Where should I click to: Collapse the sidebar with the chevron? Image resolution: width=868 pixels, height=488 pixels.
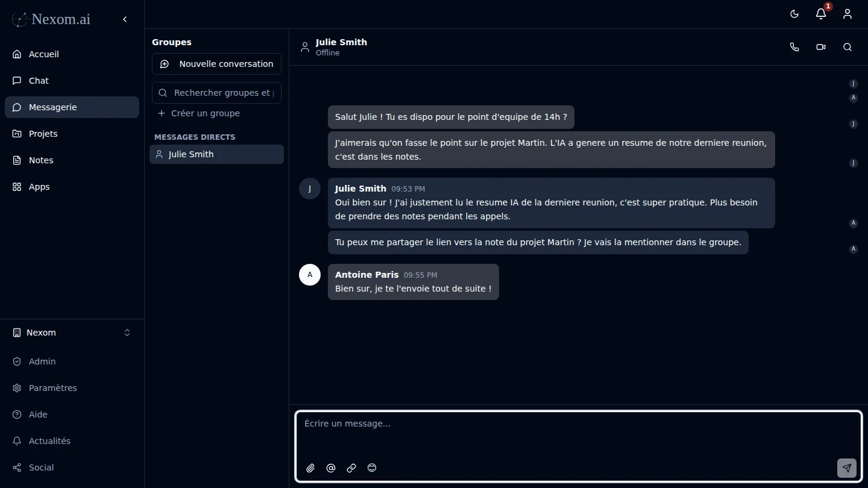click(125, 19)
